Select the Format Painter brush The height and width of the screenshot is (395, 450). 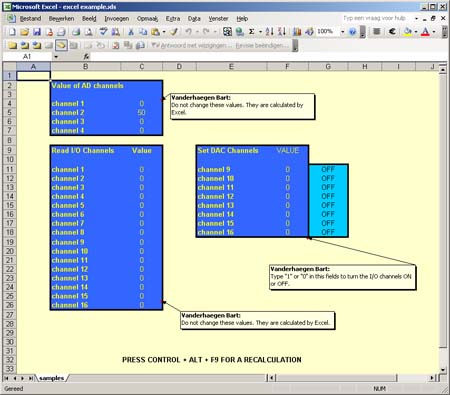point(174,32)
